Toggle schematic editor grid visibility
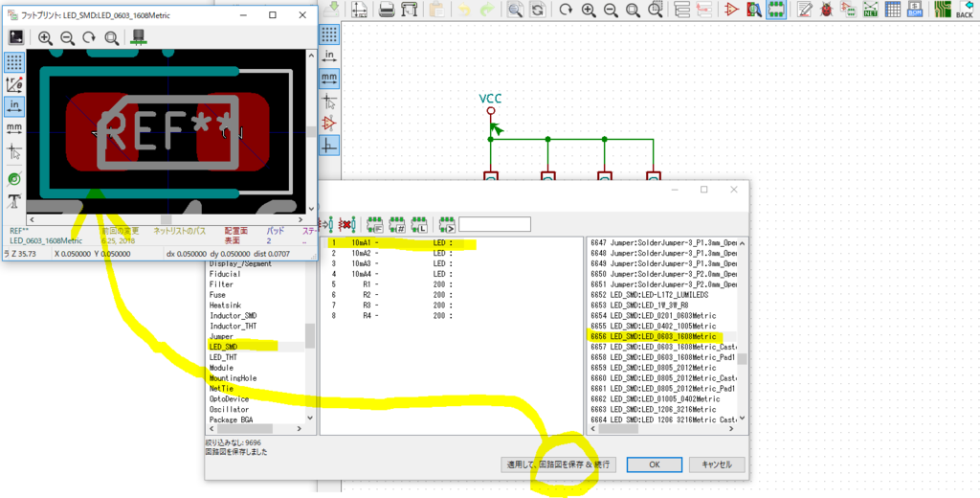The image size is (980, 498). (x=329, y=34)
